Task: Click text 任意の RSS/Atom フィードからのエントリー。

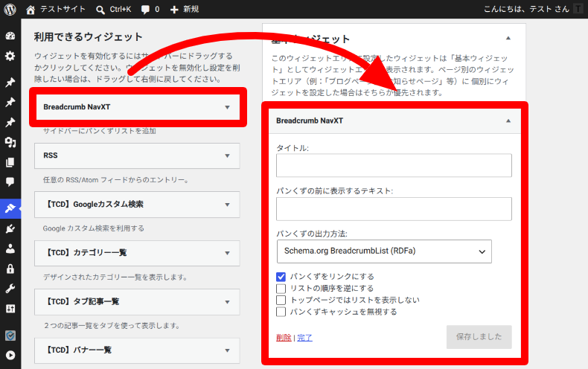Action: pyautogui.click(x=116, y=180)
